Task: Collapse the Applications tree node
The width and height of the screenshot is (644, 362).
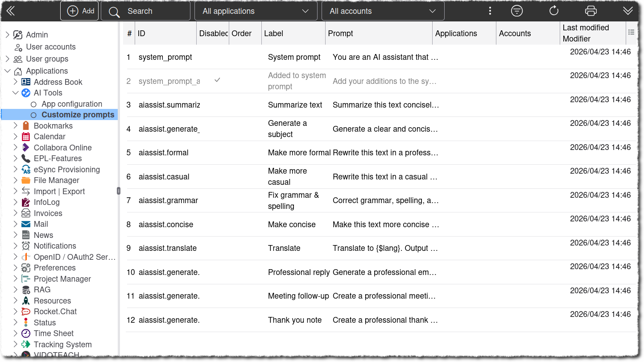Action: pos(8,71)
